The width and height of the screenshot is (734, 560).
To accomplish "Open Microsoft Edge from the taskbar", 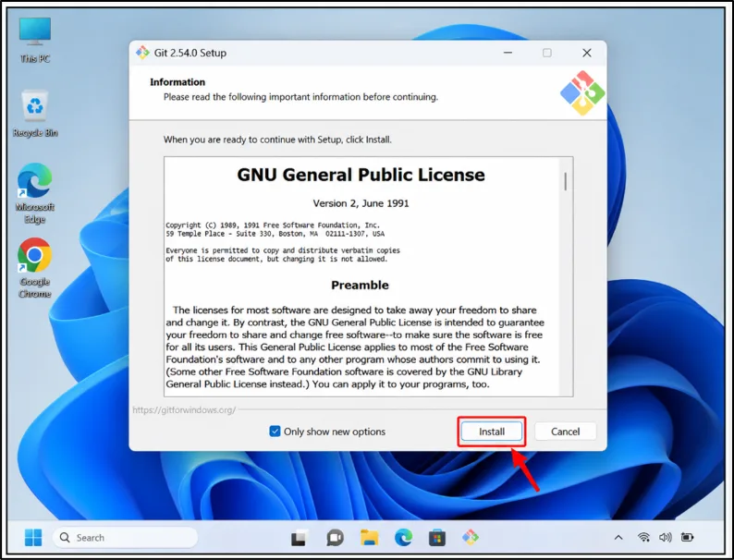I will 403,538.
